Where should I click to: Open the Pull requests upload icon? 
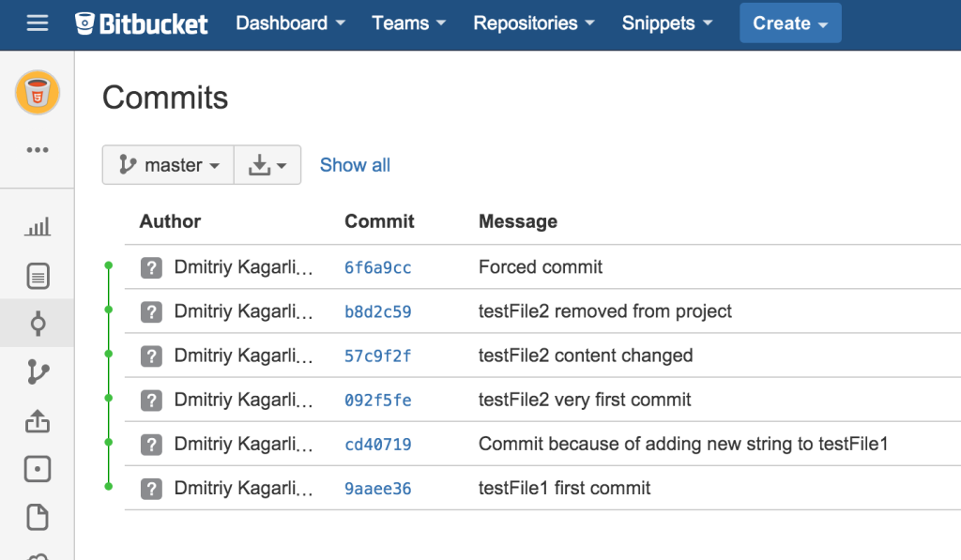tap(38, 421)
